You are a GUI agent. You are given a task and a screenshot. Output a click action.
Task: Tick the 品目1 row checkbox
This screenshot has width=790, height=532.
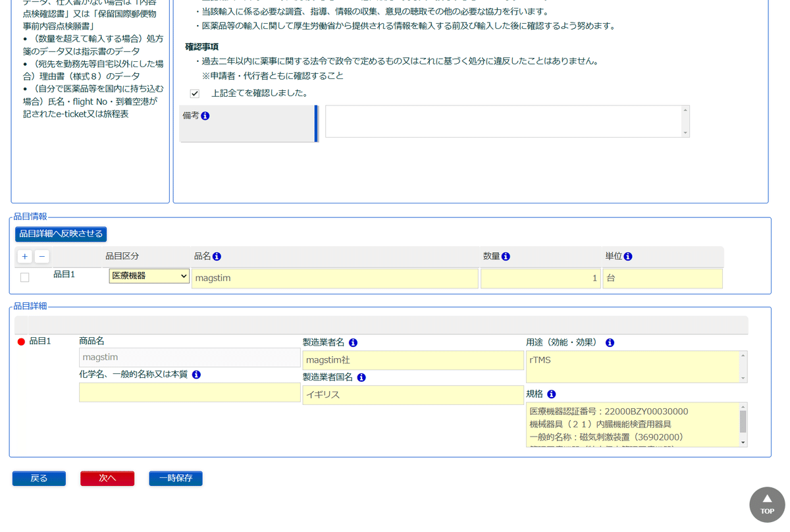25,278
